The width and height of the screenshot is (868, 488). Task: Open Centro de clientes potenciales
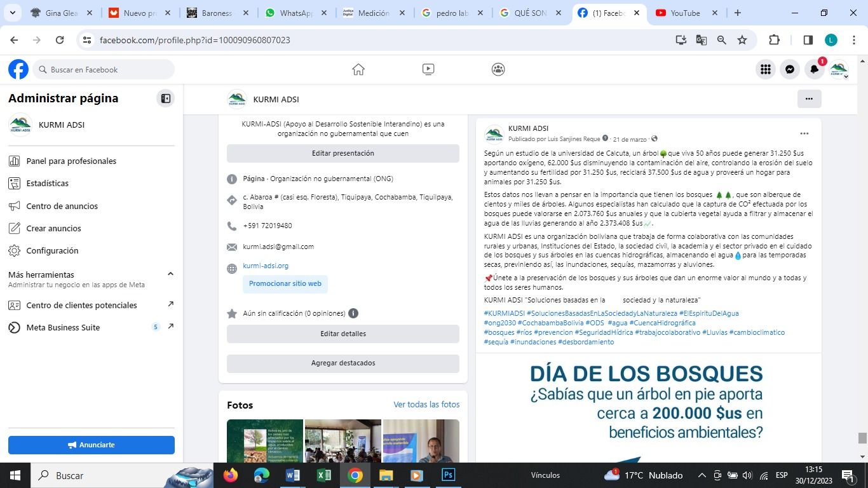pos(92,305)
